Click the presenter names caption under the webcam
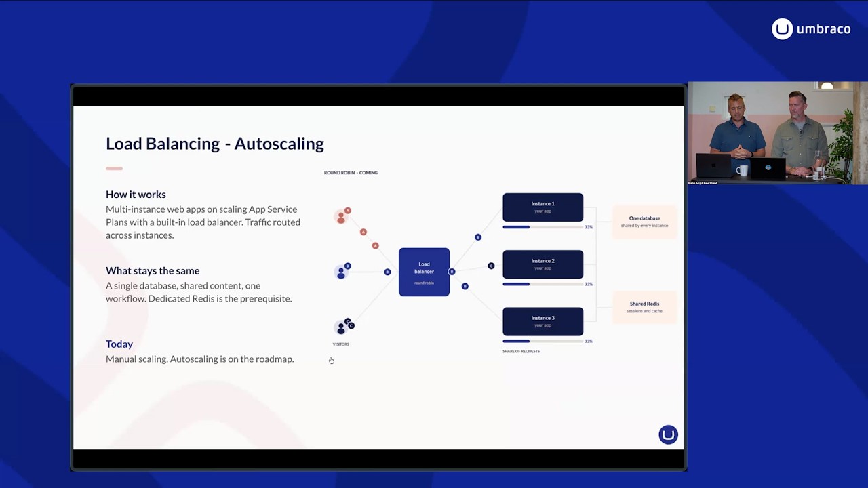 [703, 183]
